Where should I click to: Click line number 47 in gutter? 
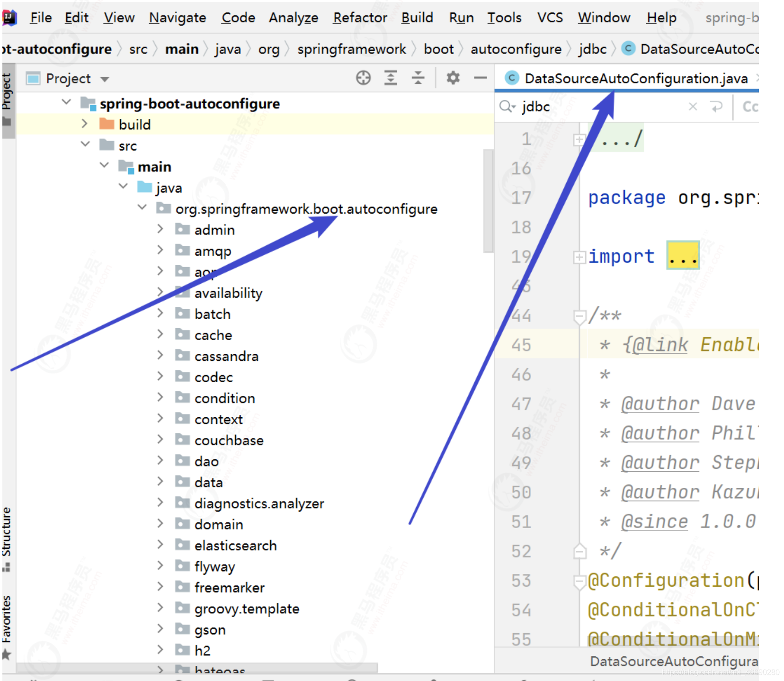click(x=521, y=403)
